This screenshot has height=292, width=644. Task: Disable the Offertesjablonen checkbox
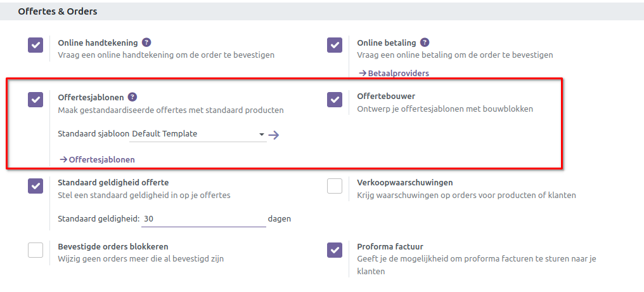click(x=35, y=100)
